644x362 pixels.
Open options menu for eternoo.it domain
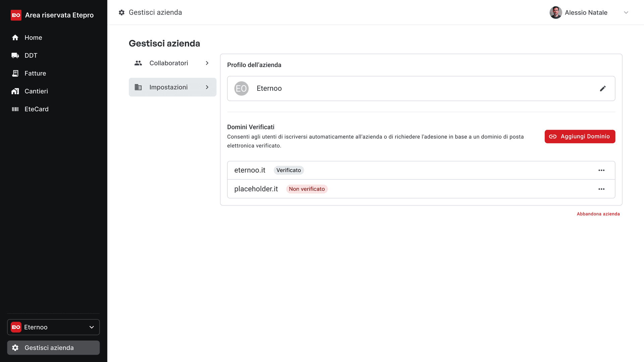[x=601, y=170]
